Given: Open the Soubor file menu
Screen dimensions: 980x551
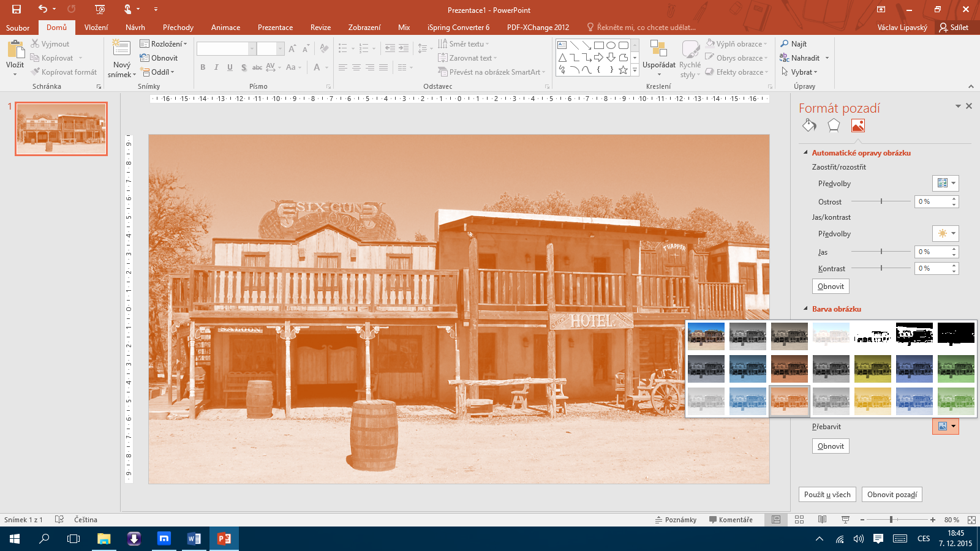Looking at the screenshot, I should [18, 28].
